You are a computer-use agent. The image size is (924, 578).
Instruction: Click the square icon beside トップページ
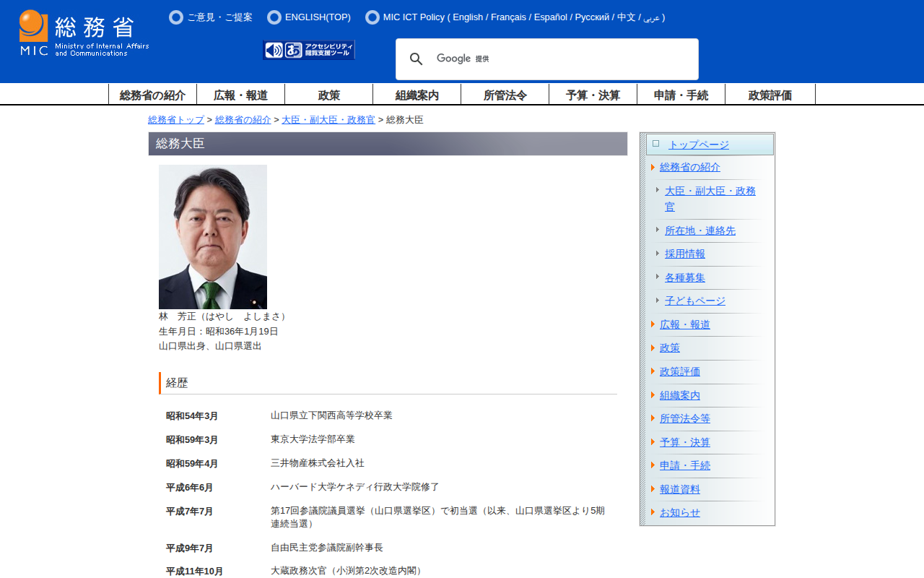coord(655,144)
